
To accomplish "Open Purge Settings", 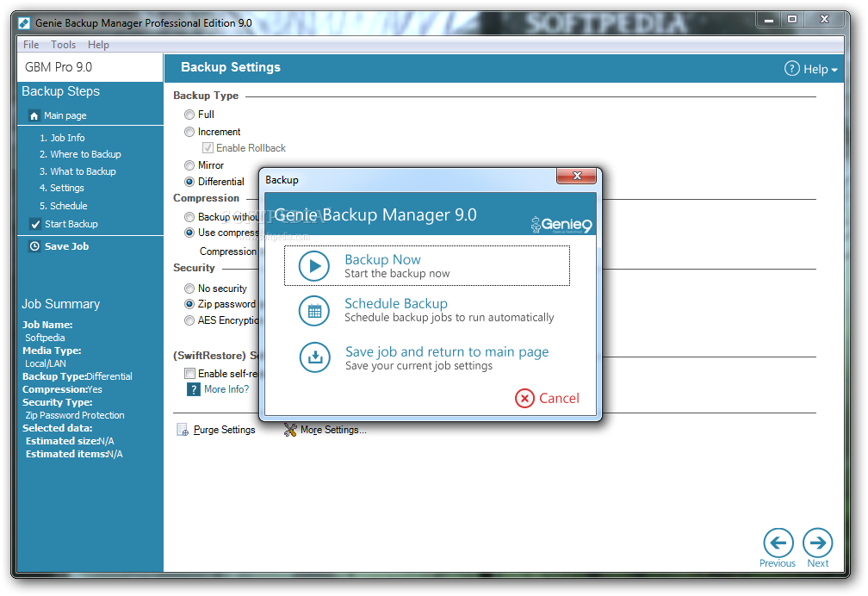I will (x=224, y=430).
